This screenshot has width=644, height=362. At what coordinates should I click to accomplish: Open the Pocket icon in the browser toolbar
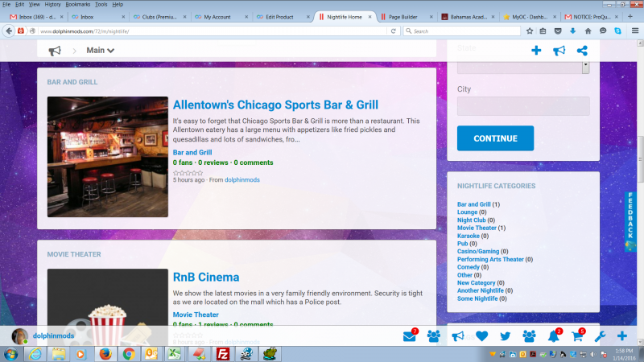tap(558, 31)
